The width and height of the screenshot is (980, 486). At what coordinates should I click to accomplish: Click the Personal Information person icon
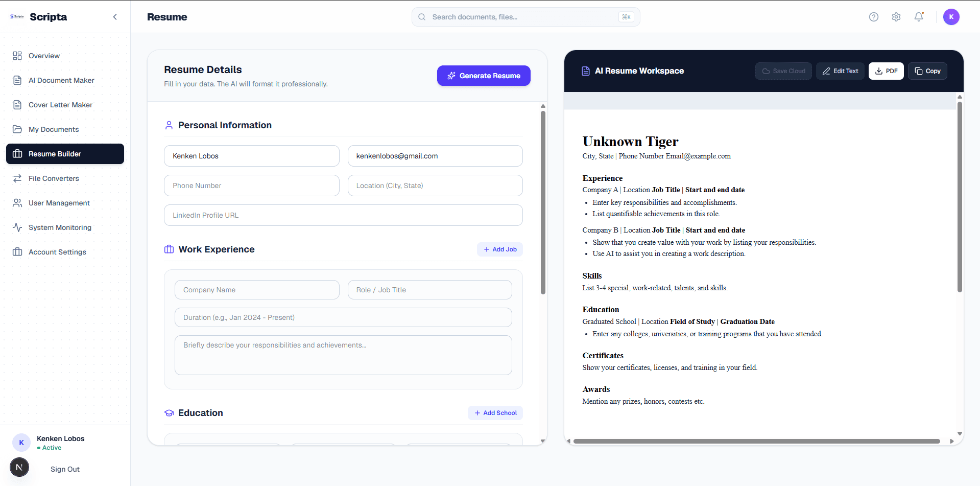click(169, 125)
